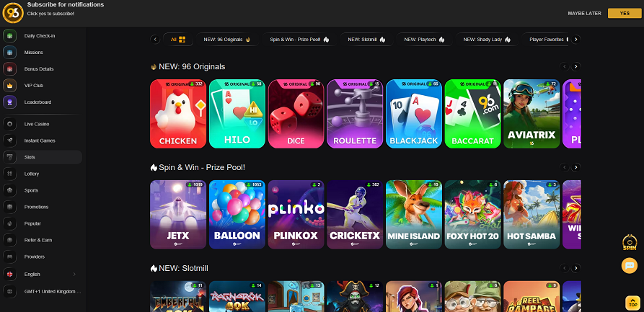Open the Aviatrix game thumbnail

tap(531, 114)
